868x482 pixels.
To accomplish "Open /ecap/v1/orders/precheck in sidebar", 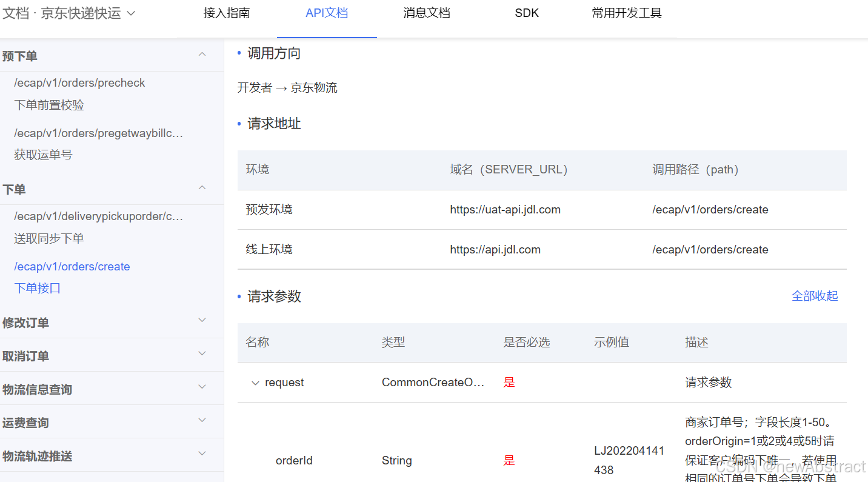I will 79,83.
